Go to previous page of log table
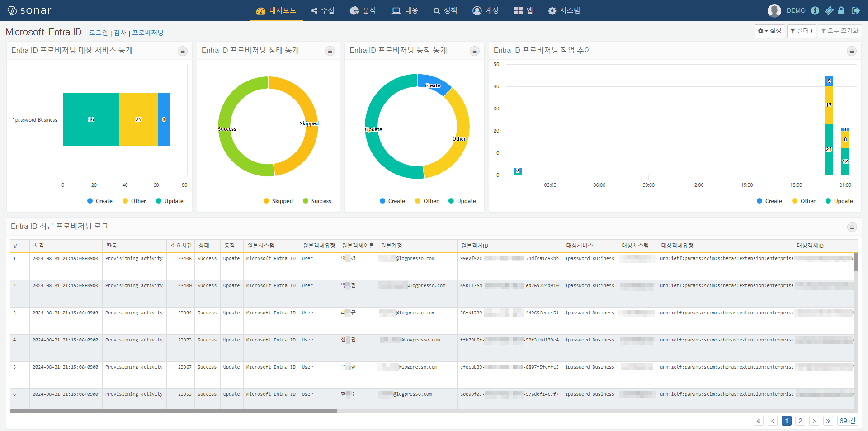 pos(773,421)
